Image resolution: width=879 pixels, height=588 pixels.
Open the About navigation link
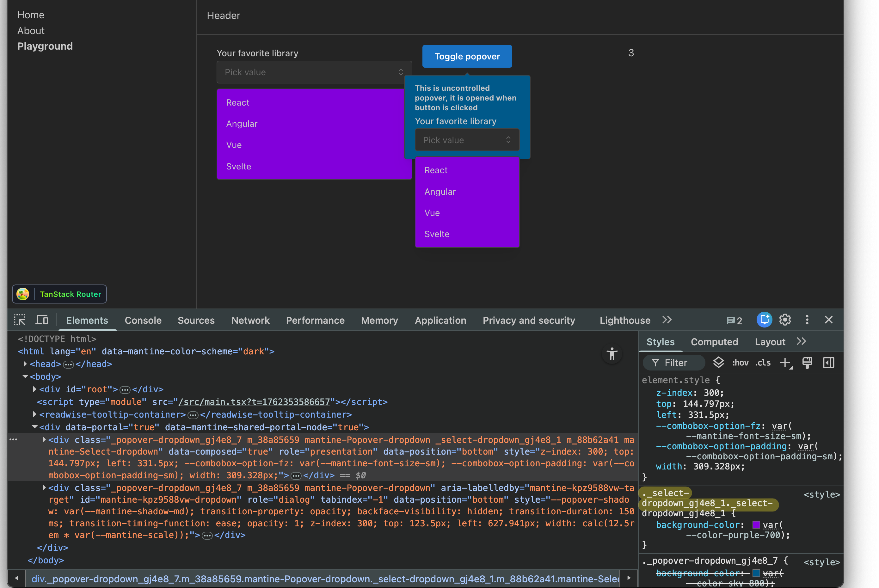click(31, 31)
